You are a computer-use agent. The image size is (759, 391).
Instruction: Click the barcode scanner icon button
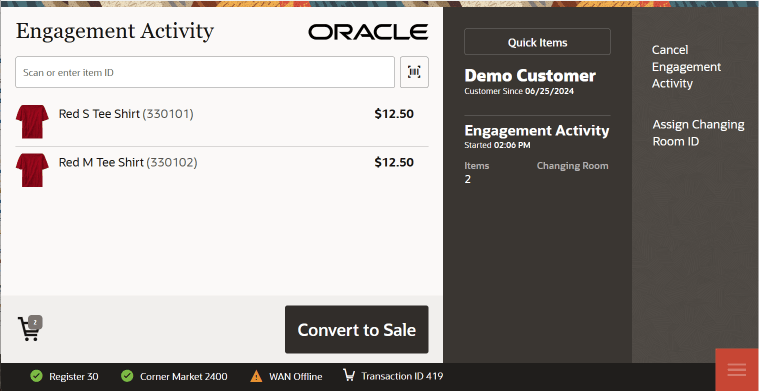click(414, 72)
